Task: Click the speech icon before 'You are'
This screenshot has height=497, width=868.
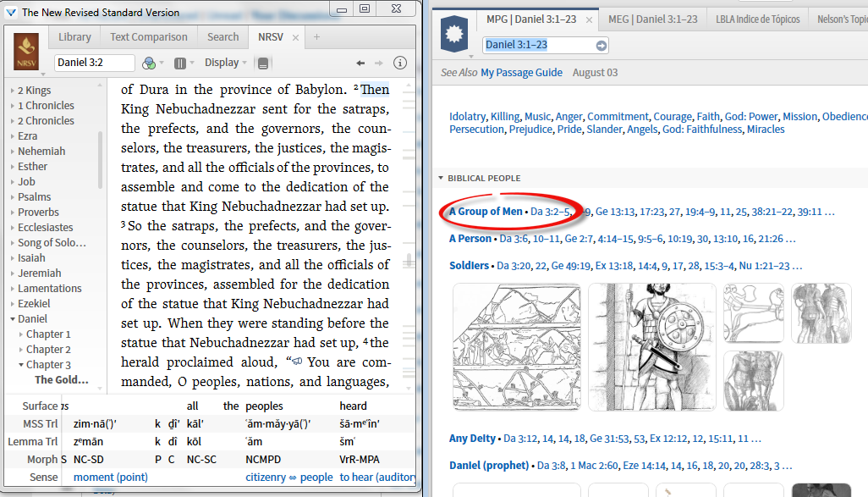Action: click(297, 362)
